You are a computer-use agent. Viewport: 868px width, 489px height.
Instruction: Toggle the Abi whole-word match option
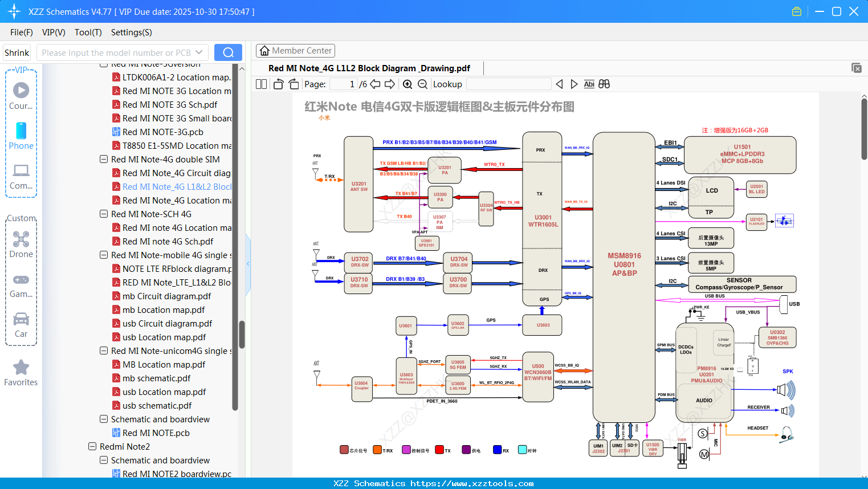[x=589, y=84]
